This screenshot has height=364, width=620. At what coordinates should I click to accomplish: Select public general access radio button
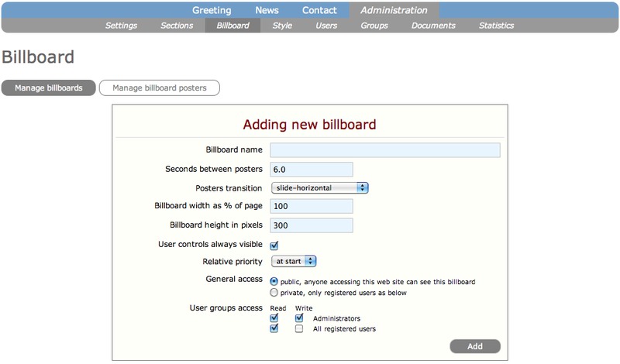[274, 281]
